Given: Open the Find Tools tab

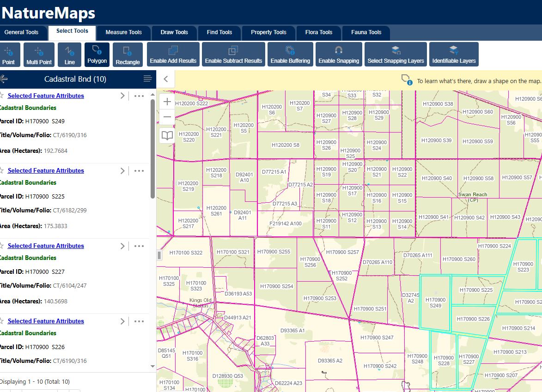Looking at the screenshot, I should coord(219,32).
